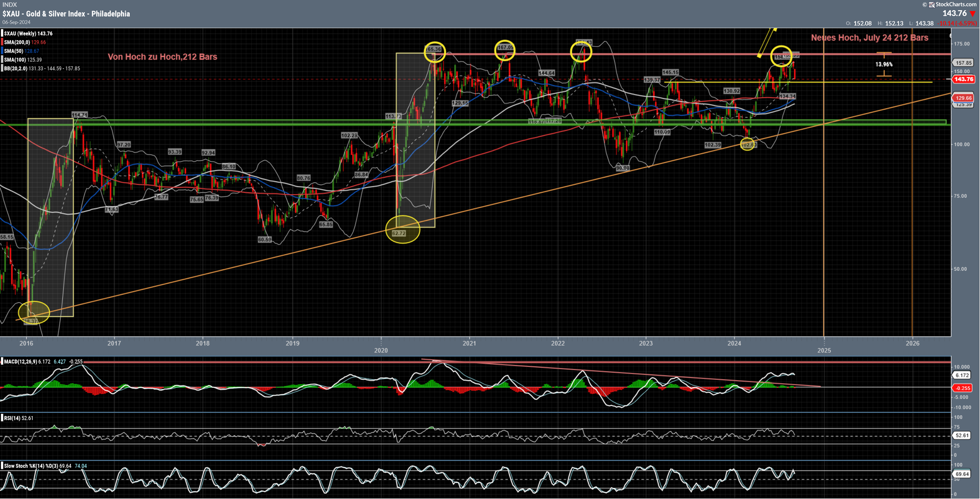Click the 2025 label on the time axis

[824, 351]
